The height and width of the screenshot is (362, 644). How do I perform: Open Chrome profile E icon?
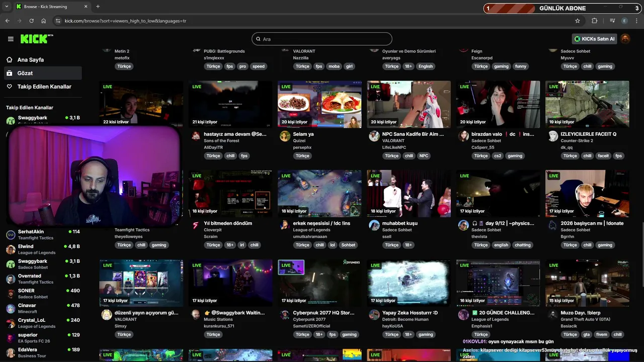click(x=624, y=21)
